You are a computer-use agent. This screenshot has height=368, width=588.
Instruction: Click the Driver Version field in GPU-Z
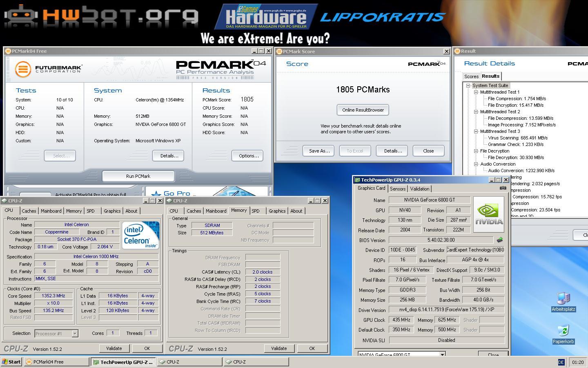446,310
